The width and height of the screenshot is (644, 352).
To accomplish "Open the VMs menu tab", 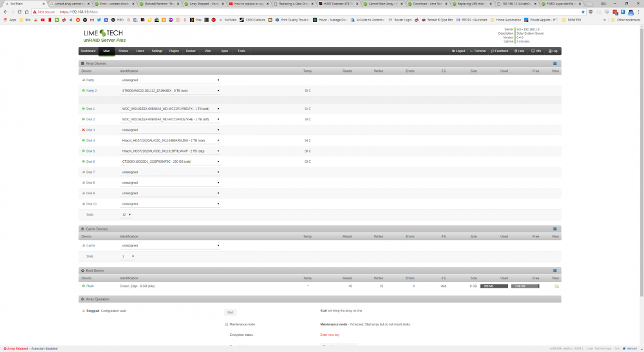I will pyautogui.click(x=207, y=51).
